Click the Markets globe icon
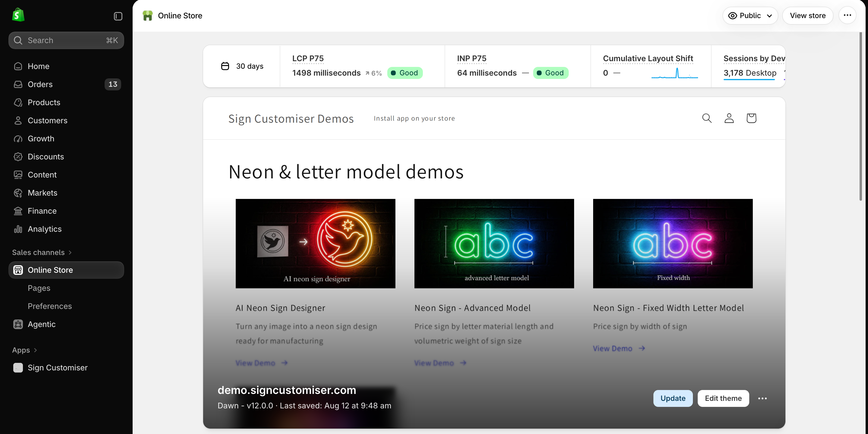 coord(18,193)
